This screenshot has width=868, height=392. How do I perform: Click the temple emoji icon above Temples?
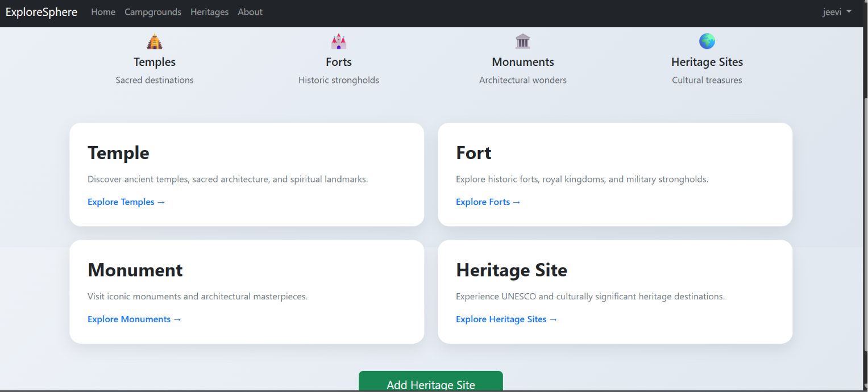tap(155, 41)
